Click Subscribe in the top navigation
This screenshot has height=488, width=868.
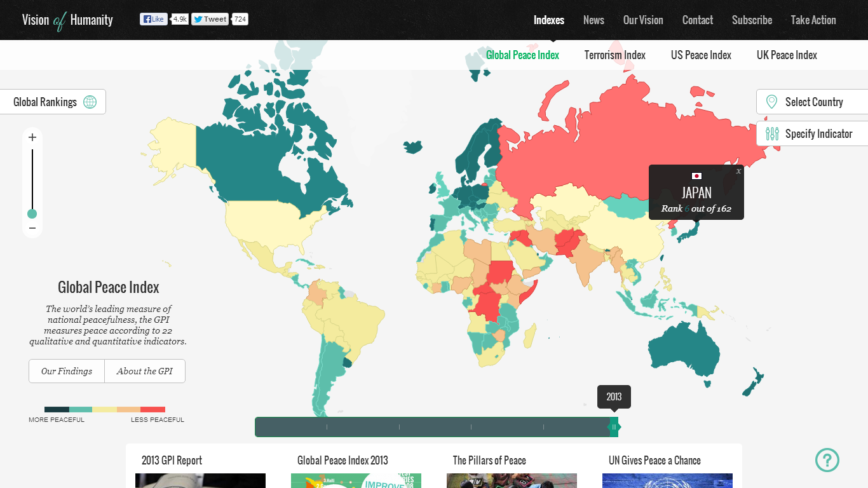click(752, 20)
